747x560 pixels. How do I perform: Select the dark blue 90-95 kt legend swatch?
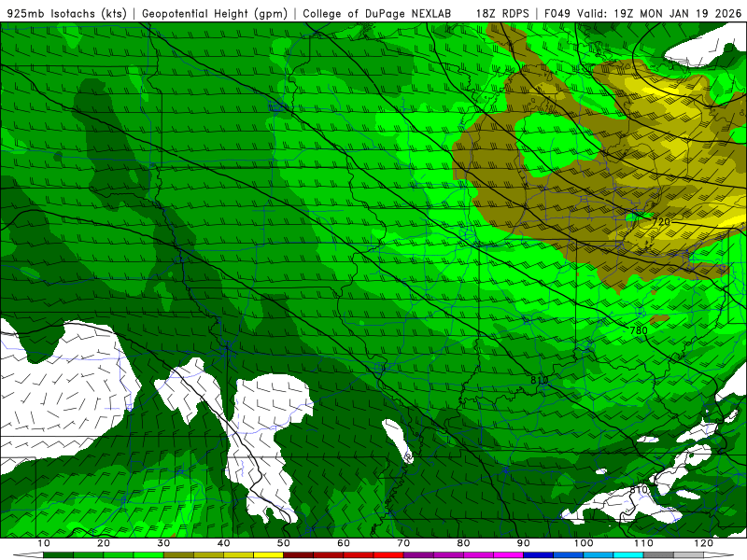(x=539, y=555)
